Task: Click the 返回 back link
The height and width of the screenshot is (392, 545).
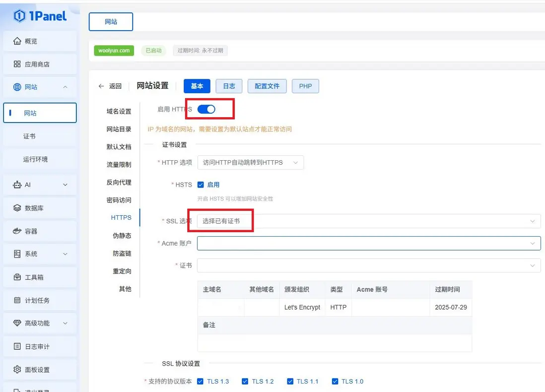Action: (x=110, y=86)
